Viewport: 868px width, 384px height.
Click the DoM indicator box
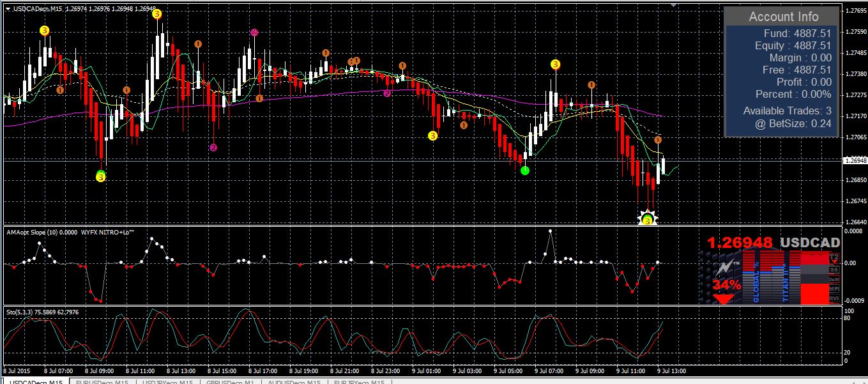click(834, 279)
